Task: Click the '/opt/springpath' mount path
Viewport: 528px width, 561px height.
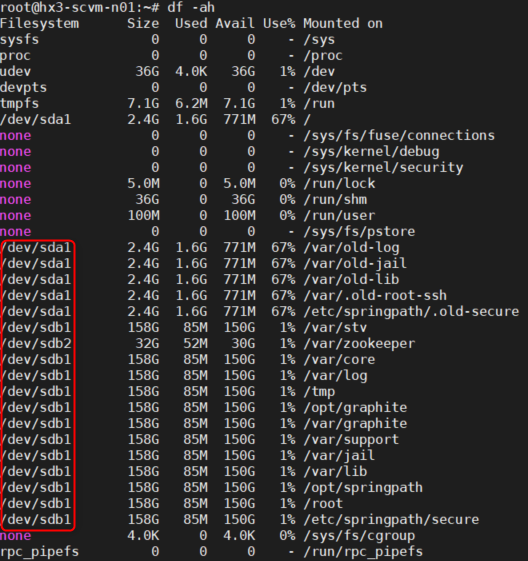Action: [x=363, y=488]
